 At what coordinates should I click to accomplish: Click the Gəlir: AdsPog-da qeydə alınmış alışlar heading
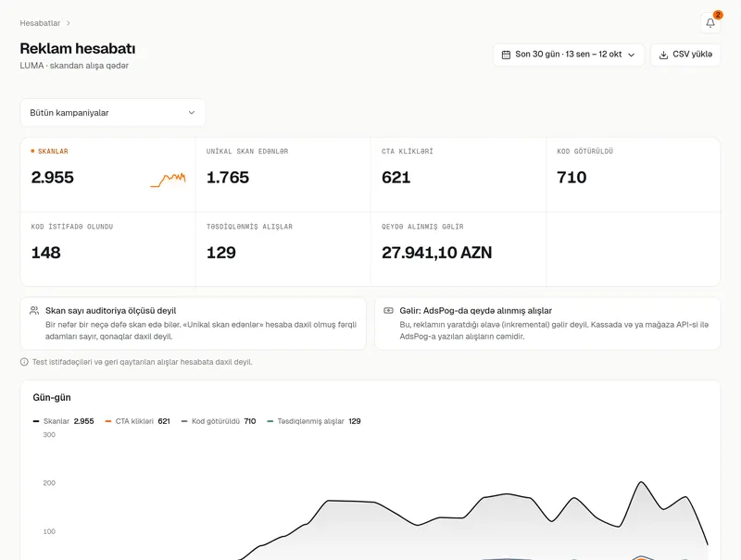click(x=475, y=311)
